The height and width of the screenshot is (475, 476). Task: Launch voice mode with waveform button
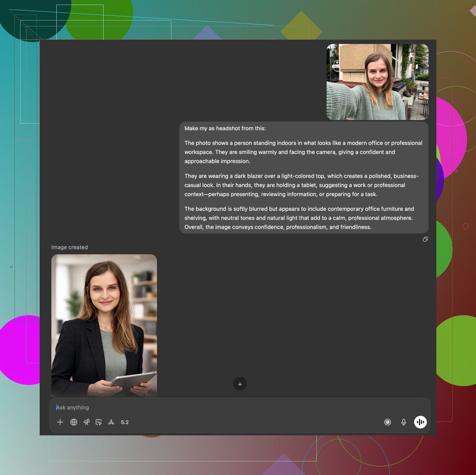pos(420,422)
